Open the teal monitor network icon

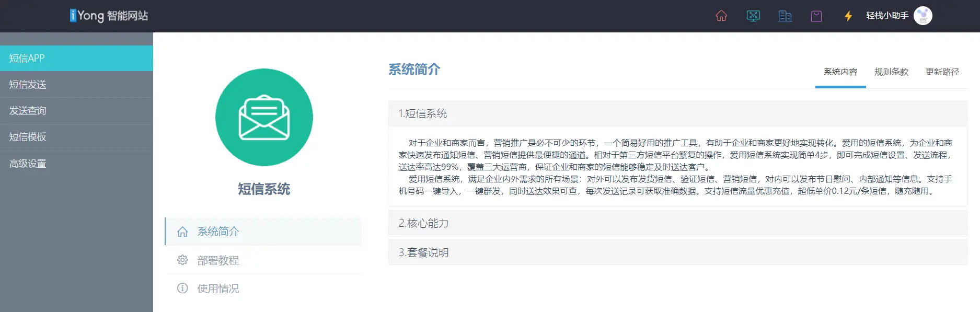[x=753, y=16]
